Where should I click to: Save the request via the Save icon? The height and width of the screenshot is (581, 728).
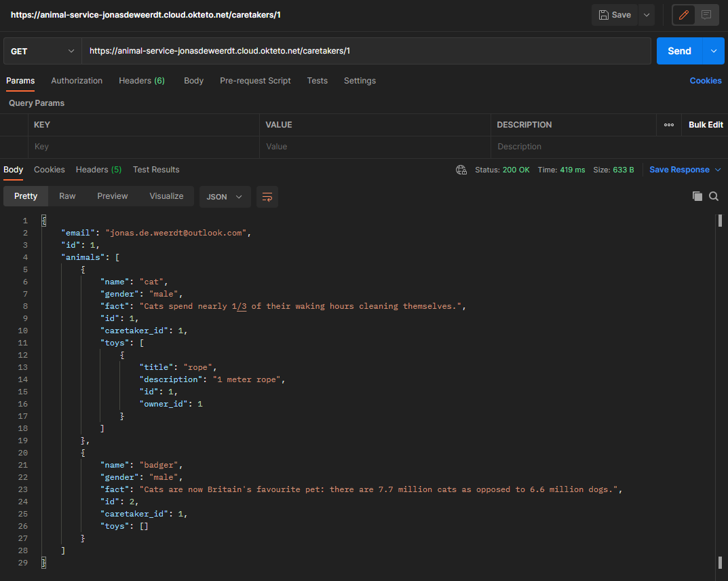614,15
